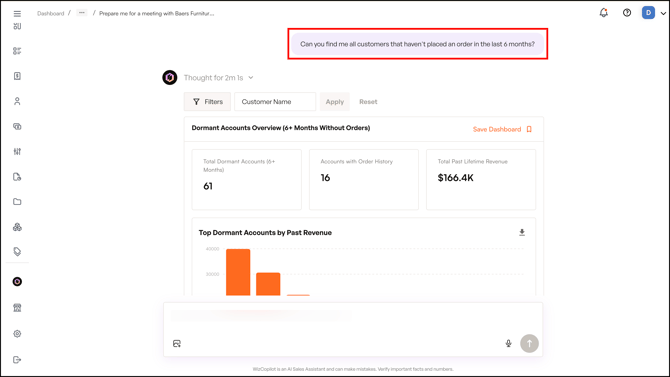The image size is (670, 377).
Task: Open the settings gear sidebar icon
Action: point(17,334)
